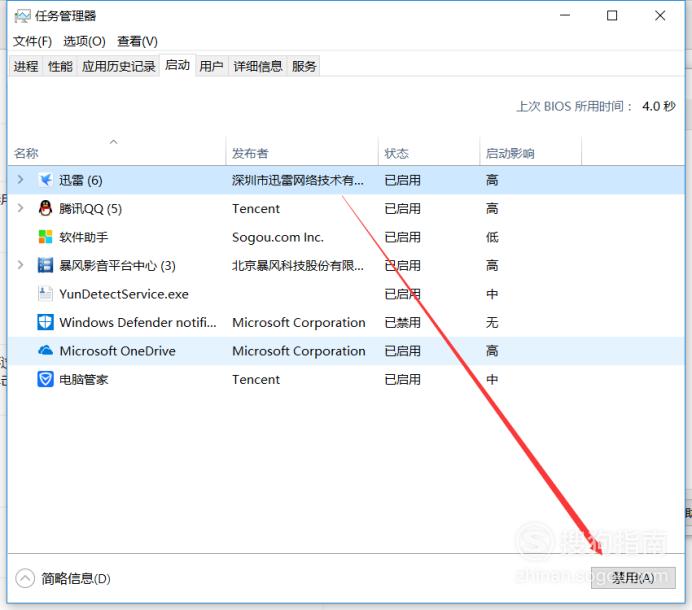Select the 电脑管家 entry name
The image size is (692, 610).
coord(83,379)
